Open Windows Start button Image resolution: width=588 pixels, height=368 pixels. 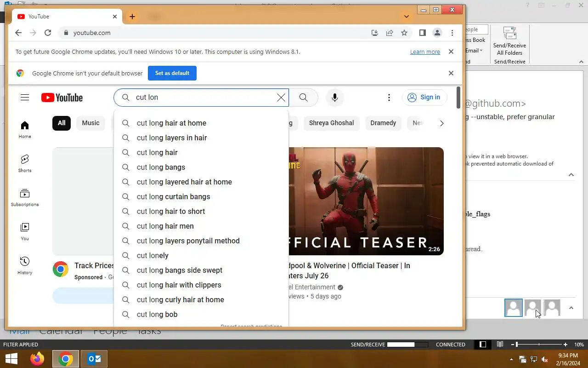point(11,359)
